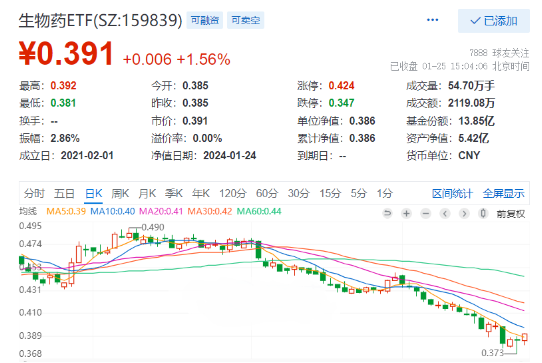Switch to the 15分 interval tab
The image size is (542, 363).
coord(330,193)
